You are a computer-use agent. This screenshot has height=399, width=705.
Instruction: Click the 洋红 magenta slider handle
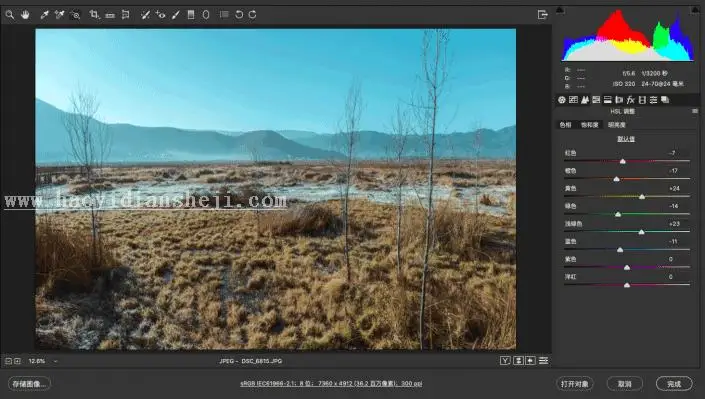click(627, 285)
